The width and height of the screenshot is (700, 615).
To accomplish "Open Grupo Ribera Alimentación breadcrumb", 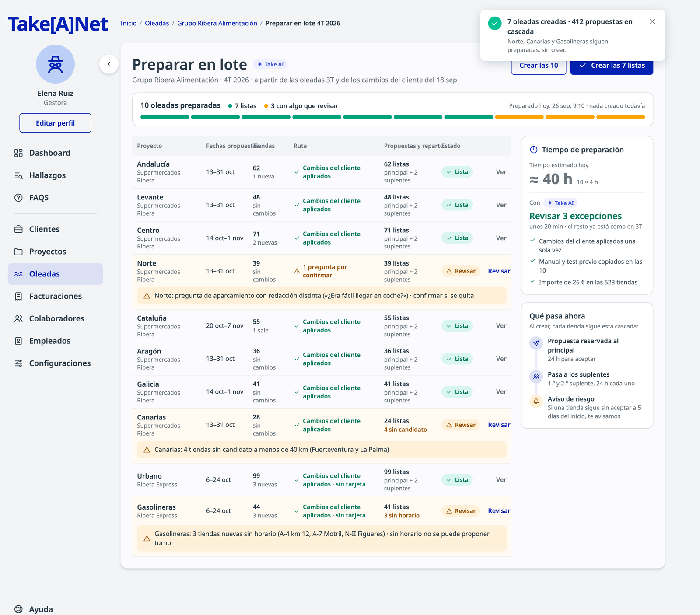I will click(217, 23).
